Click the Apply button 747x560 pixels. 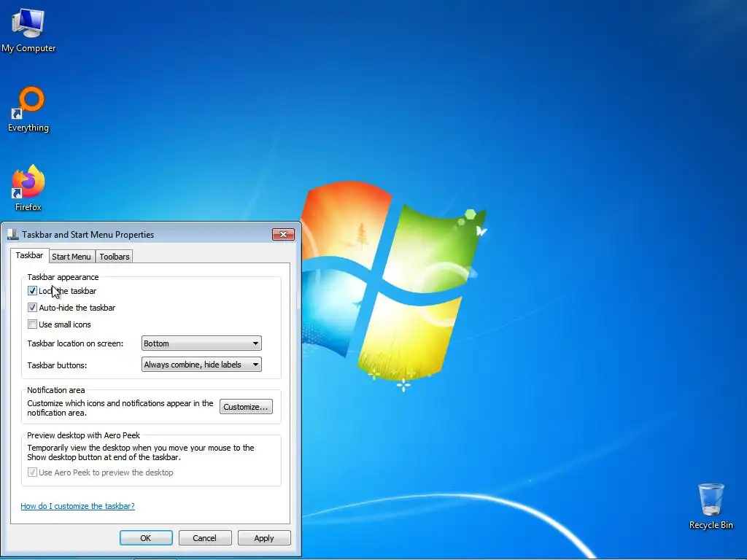(264, 538)
